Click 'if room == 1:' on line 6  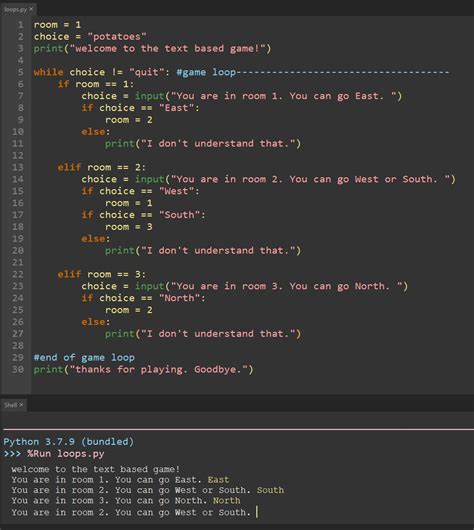(96, 84)
